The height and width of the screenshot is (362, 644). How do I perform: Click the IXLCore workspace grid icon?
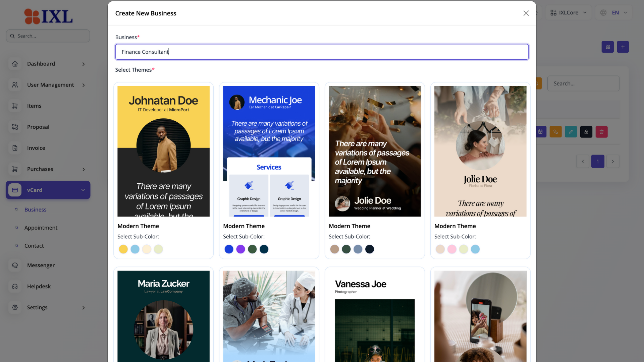point(553,13)
